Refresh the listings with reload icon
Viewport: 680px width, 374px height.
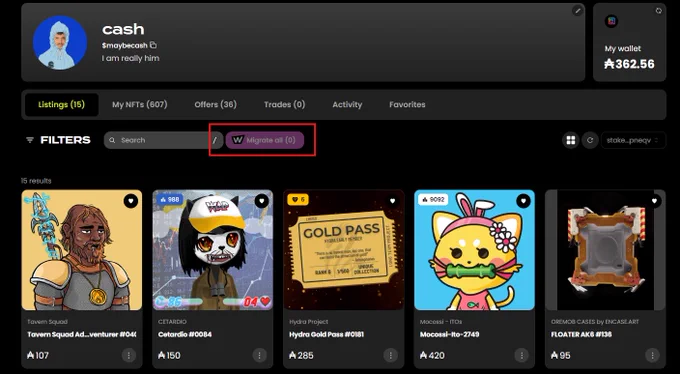coord(590,140)
